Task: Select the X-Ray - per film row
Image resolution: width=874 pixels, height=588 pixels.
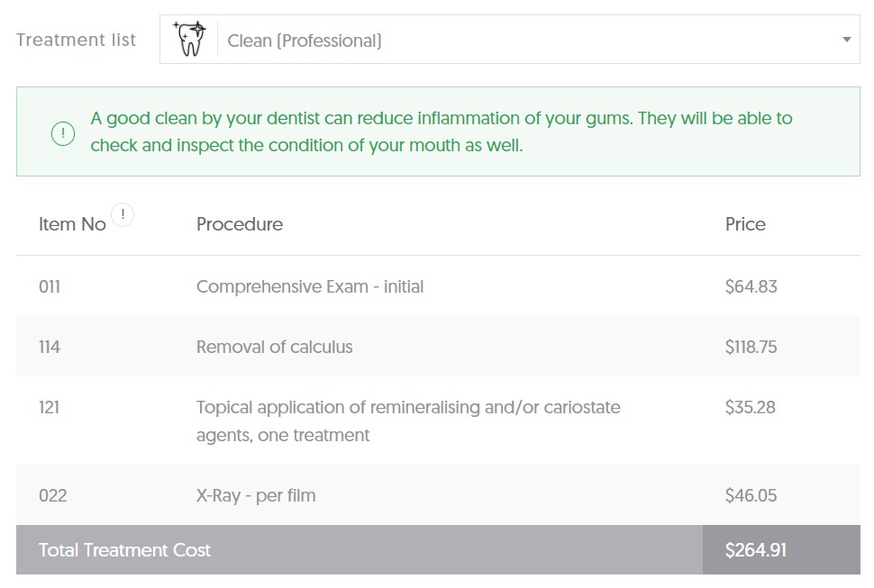Action: (x=438, y=495)
